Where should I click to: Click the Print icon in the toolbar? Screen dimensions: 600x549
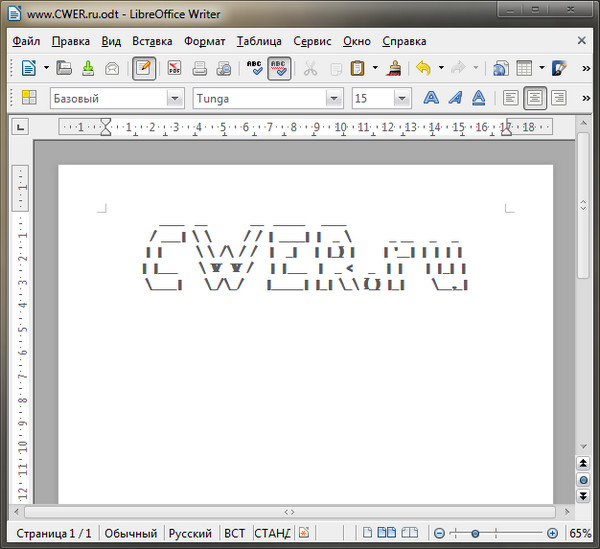click(199, 68)
